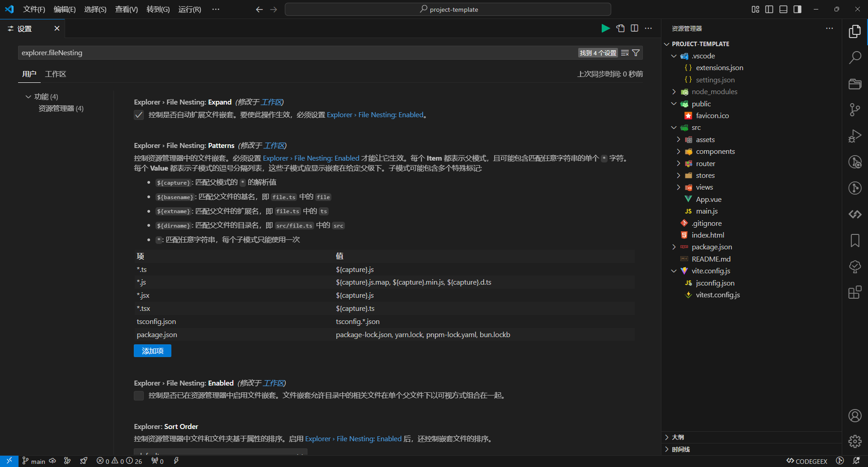
Task: Open the Bookmarks view icon
Action: click(x=855, y=240)
